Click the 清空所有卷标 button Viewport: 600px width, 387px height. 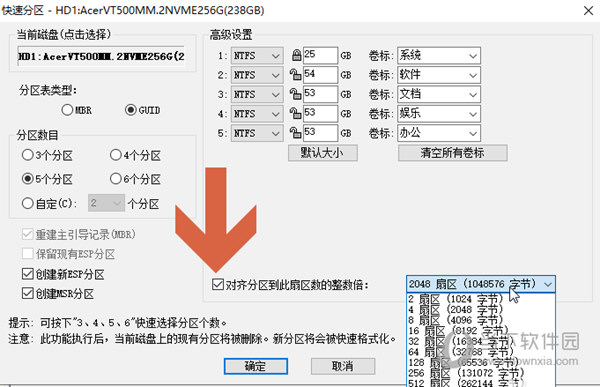coord(453,153)
